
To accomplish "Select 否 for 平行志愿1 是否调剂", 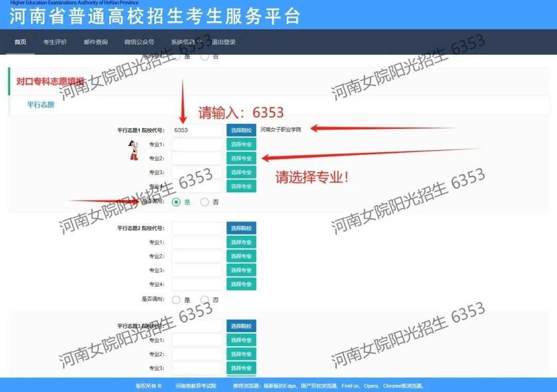I will [x=205, y=202].
